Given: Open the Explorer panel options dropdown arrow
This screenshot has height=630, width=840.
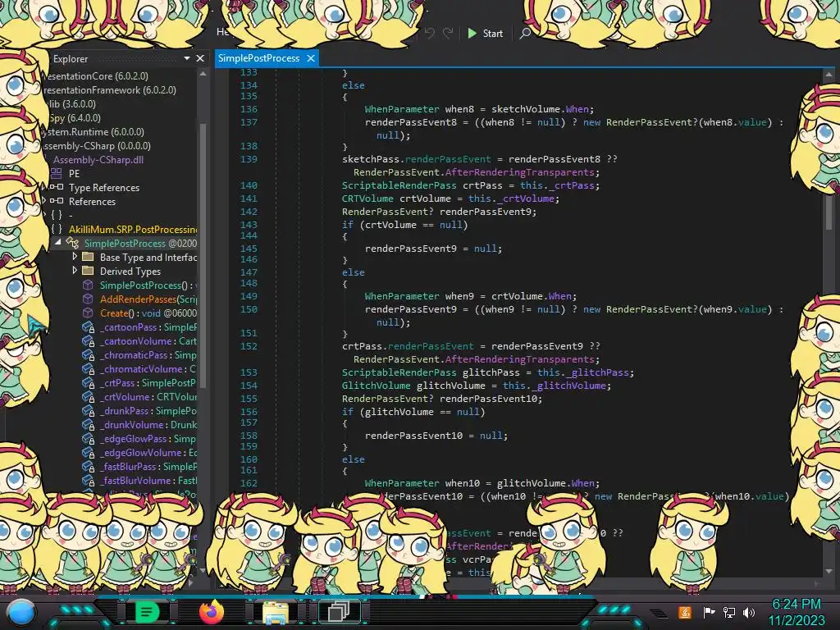Looking at the screenshot, I should coord(187,58).
